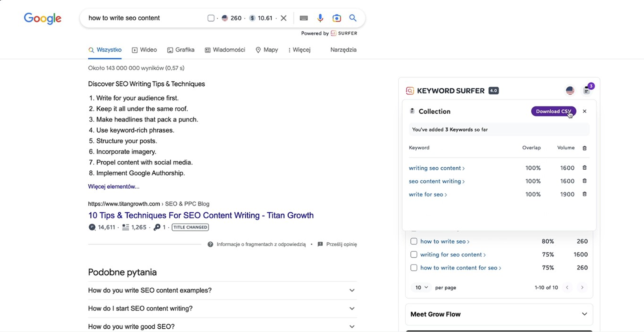
Task: Click the Surfer logo under search bar
Action: point(344,33)
